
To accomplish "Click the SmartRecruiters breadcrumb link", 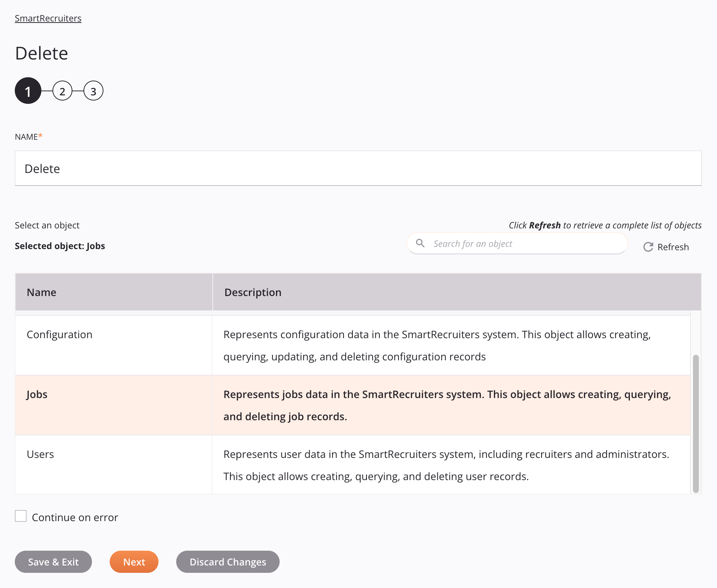I will 48,18.
